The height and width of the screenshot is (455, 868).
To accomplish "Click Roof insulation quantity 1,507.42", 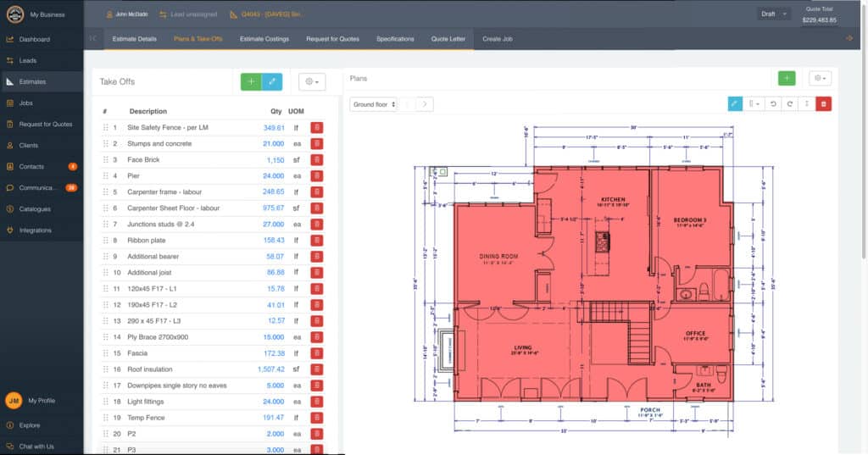I will [x=270, y=369].
